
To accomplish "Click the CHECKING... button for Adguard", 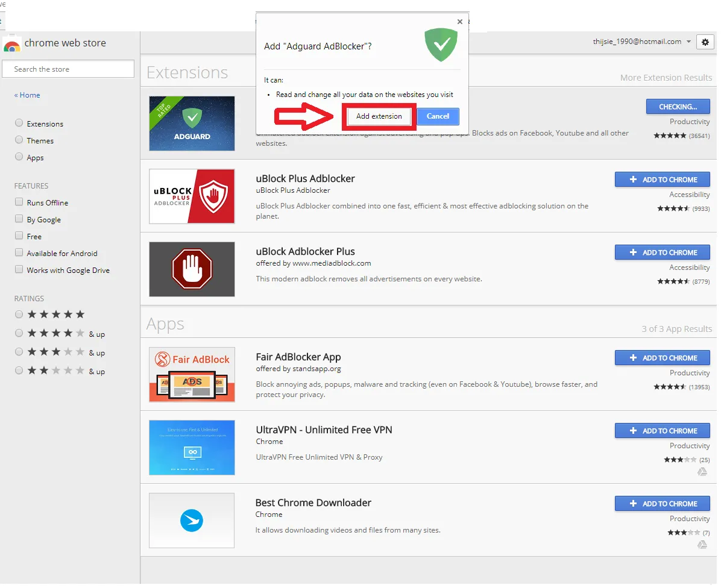I will pos(678,107).
